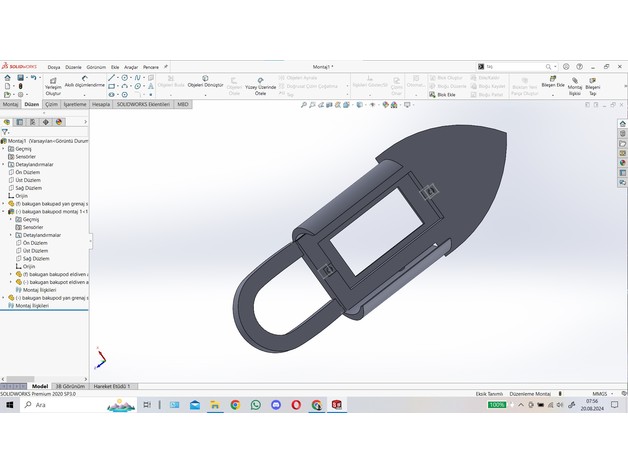The width and height of the screenshot is (628, 472).
Task: Click the feature tree filter funnel icon
Action: (6, 132)
